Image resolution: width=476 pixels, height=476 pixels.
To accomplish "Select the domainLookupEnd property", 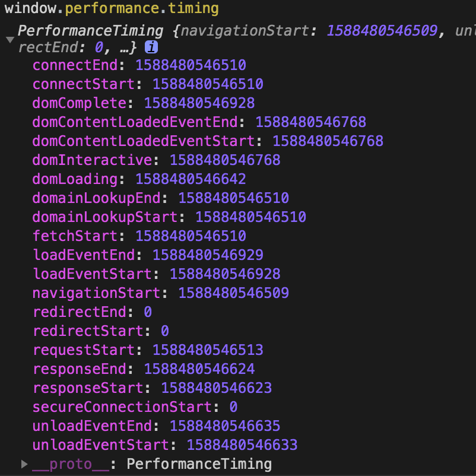I will (x=96, y=198).
